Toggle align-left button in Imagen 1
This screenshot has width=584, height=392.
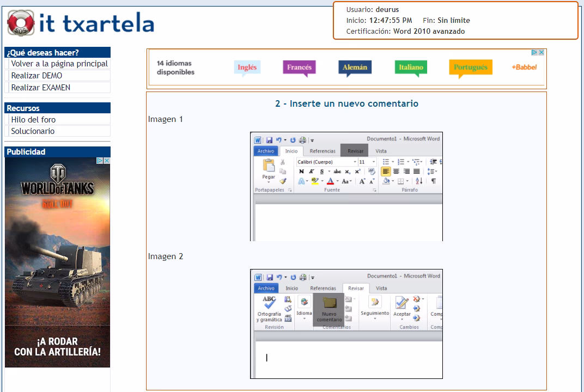(386, 171)
